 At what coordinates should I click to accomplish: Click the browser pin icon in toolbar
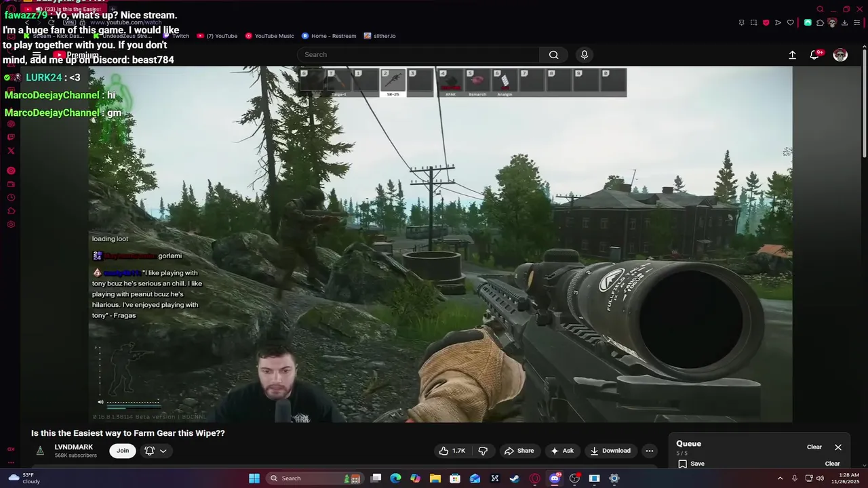point(741,22)
